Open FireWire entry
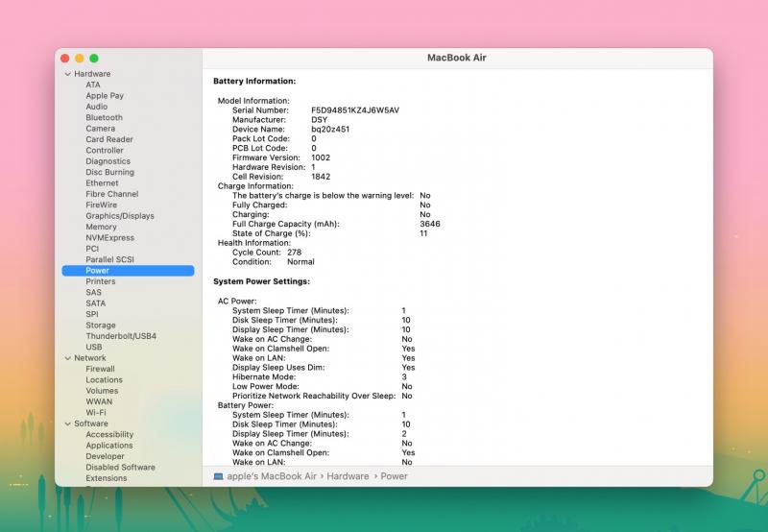Screen dimensions: 768x532 click(102, 205)
